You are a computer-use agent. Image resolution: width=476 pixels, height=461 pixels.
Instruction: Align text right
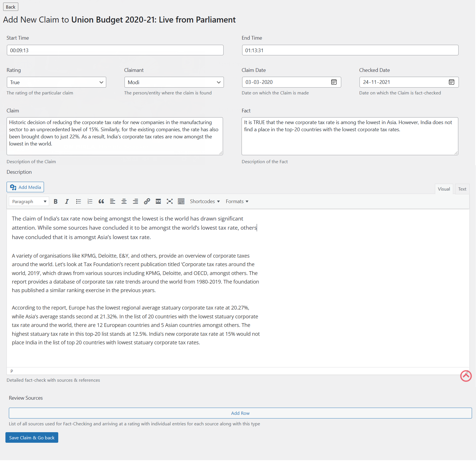135,201
